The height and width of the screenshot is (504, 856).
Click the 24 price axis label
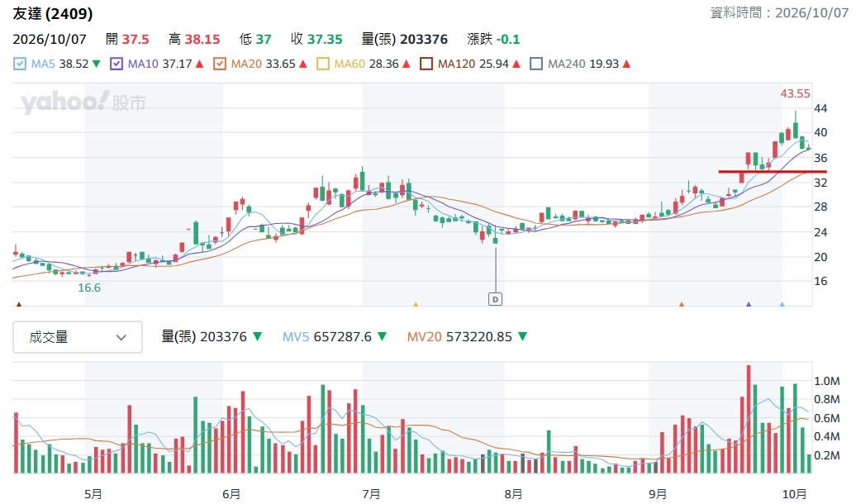pos(820,232)
